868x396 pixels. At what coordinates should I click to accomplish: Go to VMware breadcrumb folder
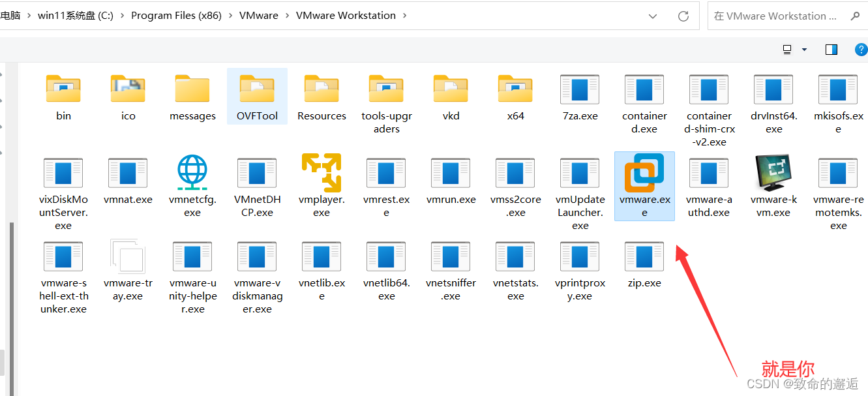click(x=259, y=16)
